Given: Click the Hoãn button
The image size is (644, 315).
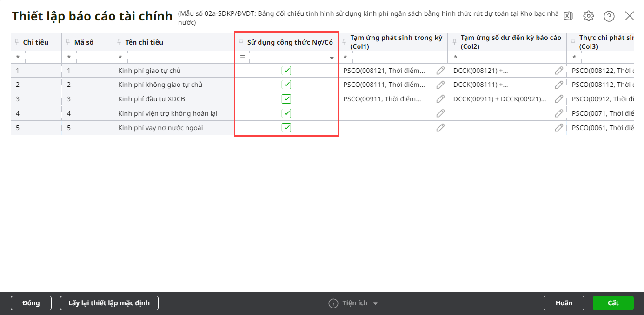Looking at the screenshot, I should click(564, 303).
